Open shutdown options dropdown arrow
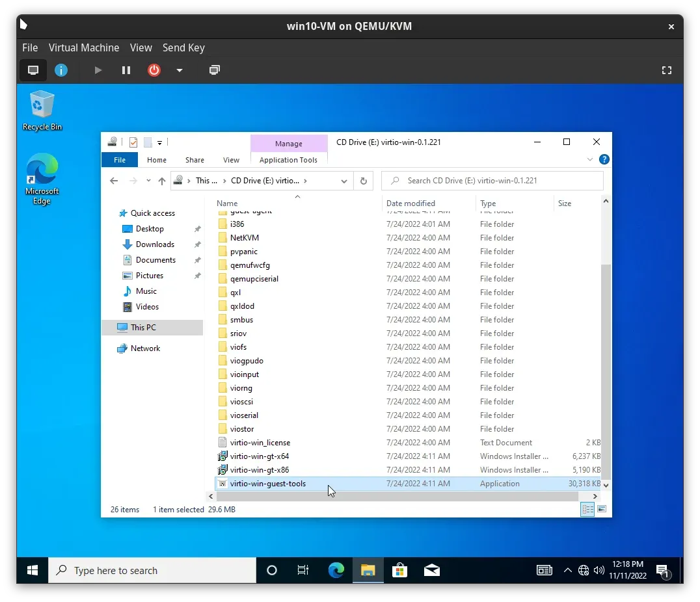The width and height of the screenshot is (700, 602). (x=180, y=70)
